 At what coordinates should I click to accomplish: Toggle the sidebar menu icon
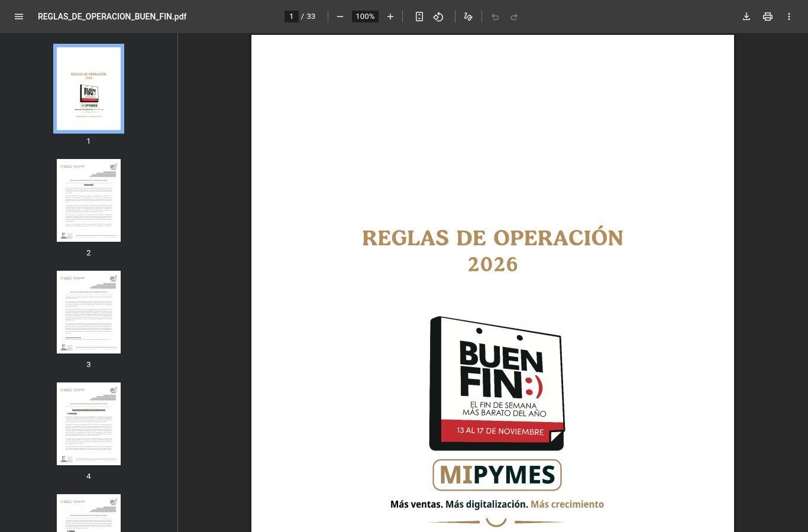click(x=19, y=17)
